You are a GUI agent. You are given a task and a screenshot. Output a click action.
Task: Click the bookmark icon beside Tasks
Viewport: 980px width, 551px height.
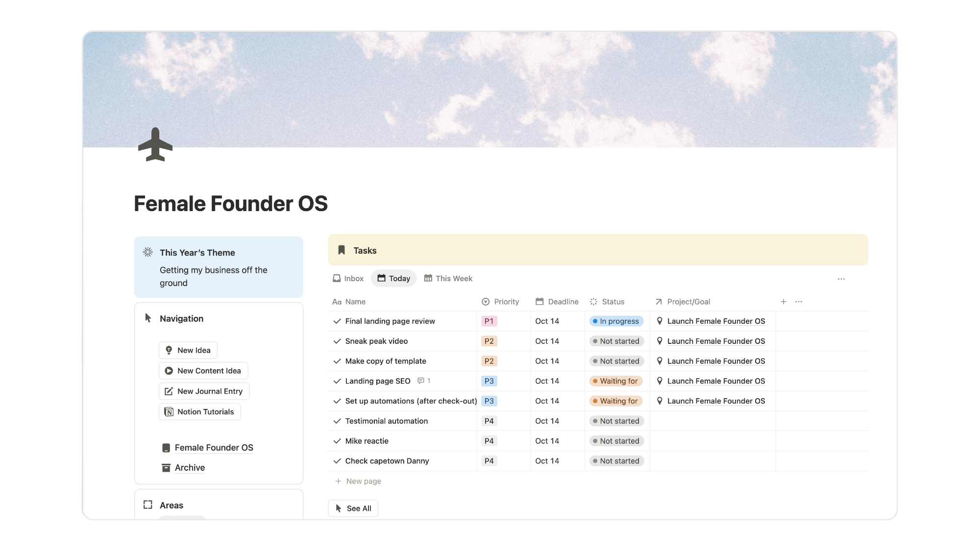[342, 250]
